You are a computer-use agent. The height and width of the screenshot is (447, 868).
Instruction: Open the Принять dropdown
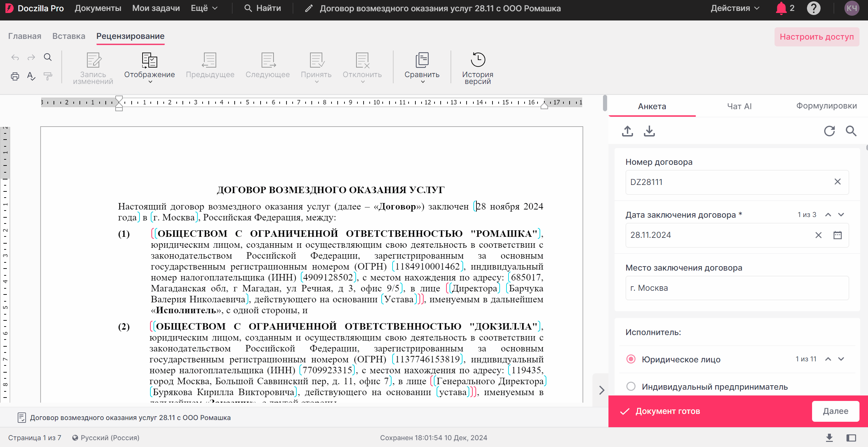click(x=316, y=68)
